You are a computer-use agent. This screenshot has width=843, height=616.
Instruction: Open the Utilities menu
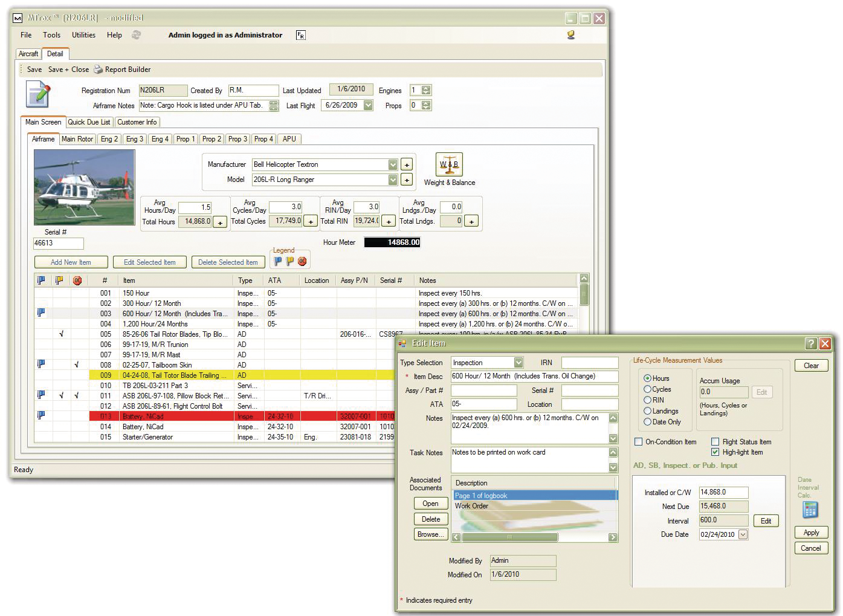(83, 34)
